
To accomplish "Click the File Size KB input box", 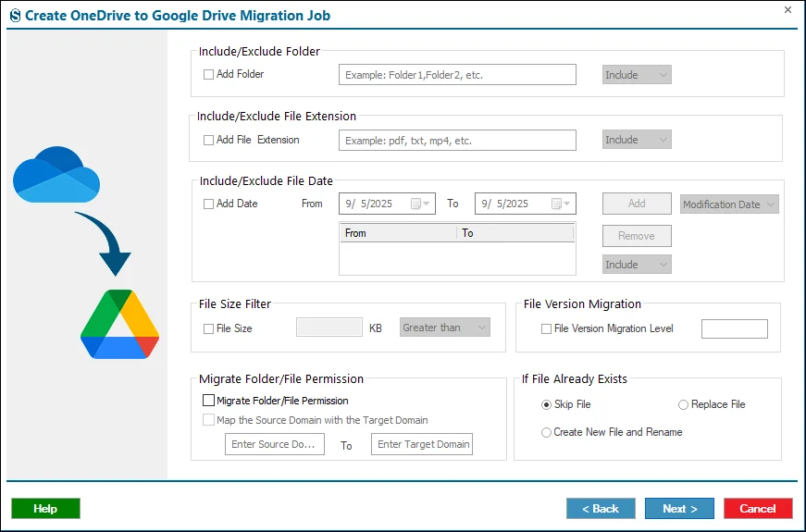I will coord(329,328).
